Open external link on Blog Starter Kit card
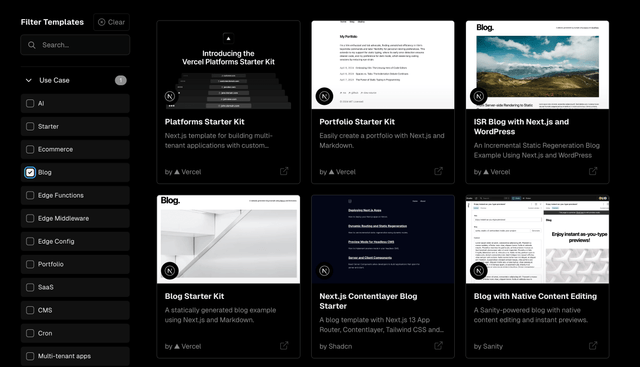This screenshot has height=367, width=640. [x=284, y=346]
